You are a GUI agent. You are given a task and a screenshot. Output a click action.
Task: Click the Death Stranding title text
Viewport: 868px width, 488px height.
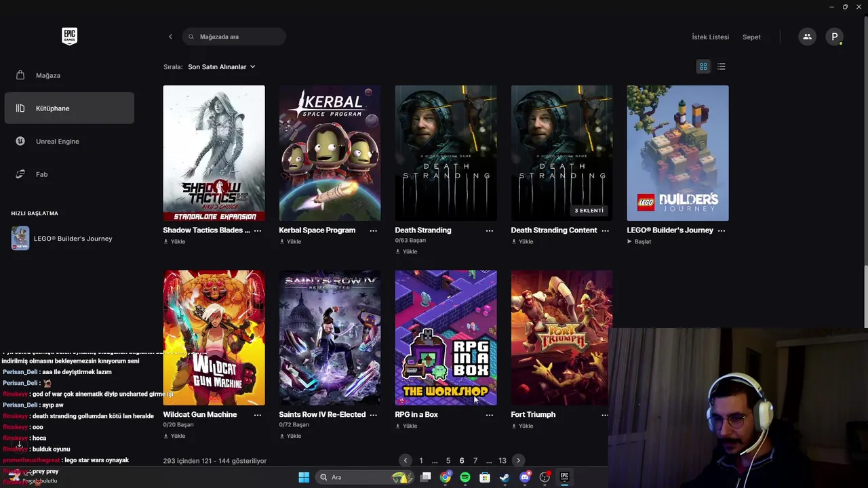point(423,230)
